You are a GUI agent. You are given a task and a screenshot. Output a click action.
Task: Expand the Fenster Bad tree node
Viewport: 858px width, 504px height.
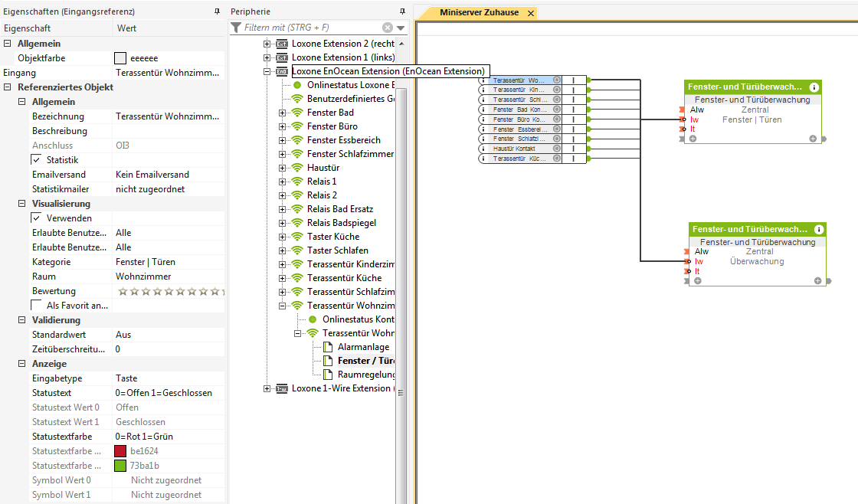coord(282,113)
